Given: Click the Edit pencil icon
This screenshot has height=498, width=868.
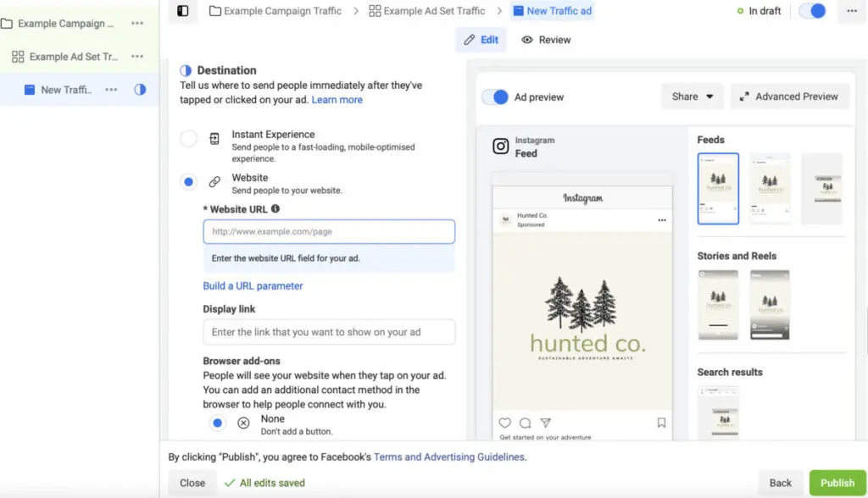Looking at the screenshot, I should coord(468,39).
